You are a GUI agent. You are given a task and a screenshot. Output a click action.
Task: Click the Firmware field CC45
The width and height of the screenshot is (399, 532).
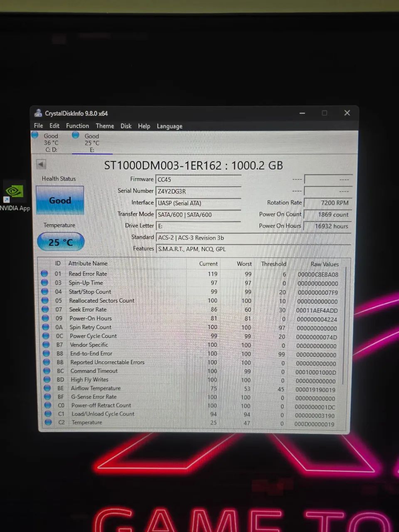[x=198, y=180]
